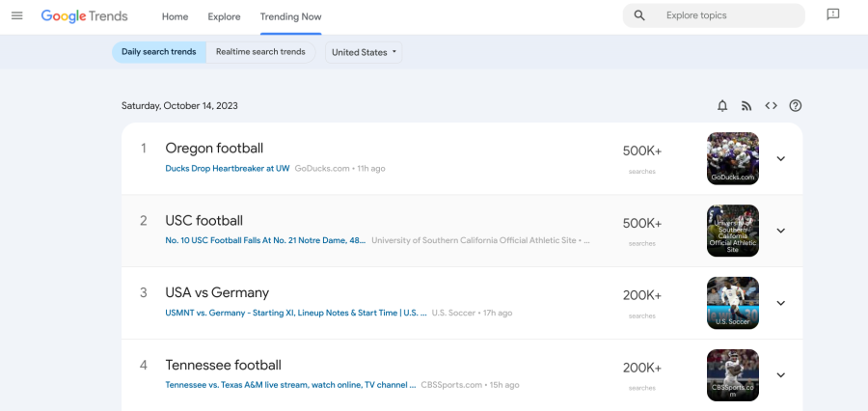Click the USC football title

(x=203, y=221)
